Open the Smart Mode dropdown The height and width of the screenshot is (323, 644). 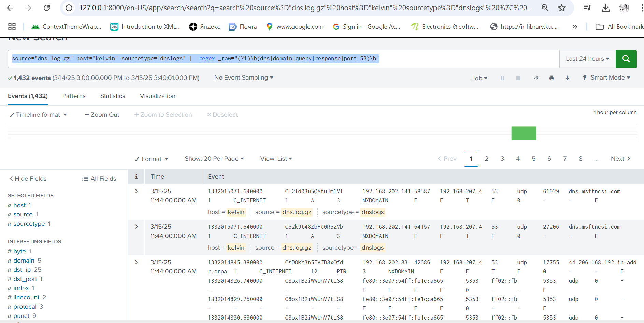coord(606,78)
